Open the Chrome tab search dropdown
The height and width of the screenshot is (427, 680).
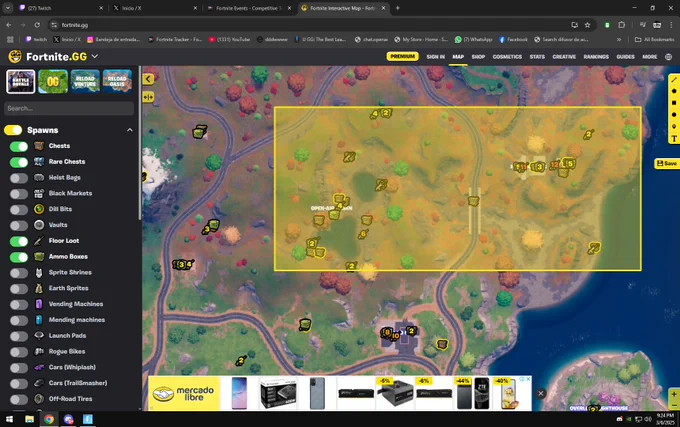click(8, 8)
